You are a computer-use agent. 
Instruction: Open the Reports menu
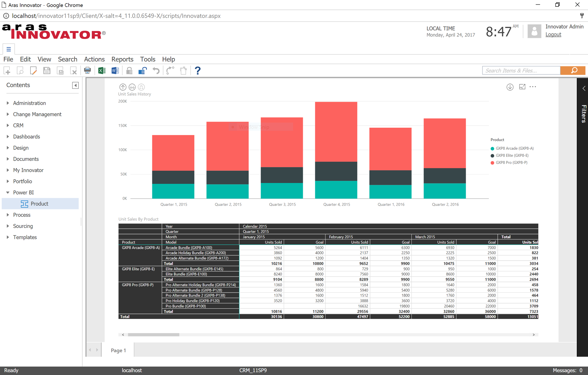122,59
